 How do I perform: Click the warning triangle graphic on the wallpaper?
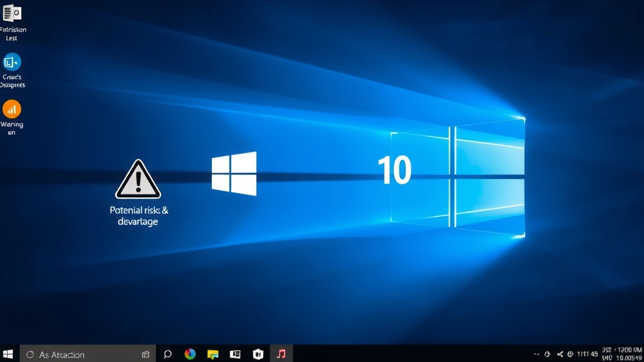tap(138, 178)
